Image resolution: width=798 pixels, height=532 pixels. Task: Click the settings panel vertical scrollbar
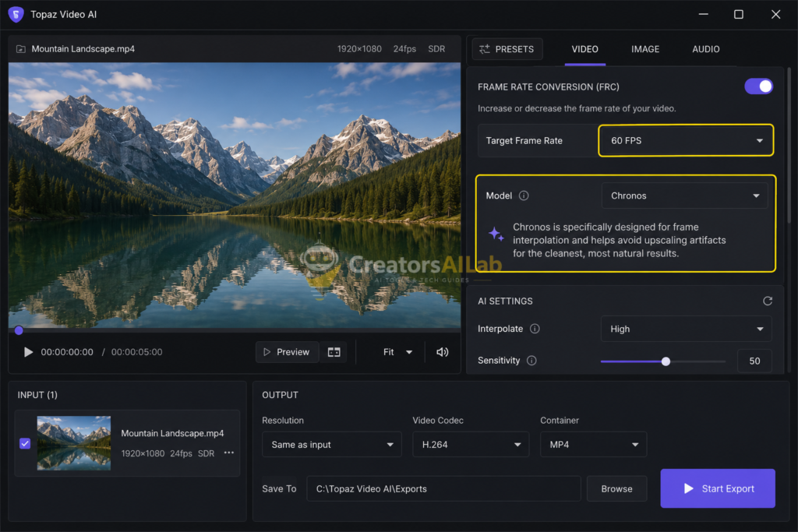coord(789,147)
